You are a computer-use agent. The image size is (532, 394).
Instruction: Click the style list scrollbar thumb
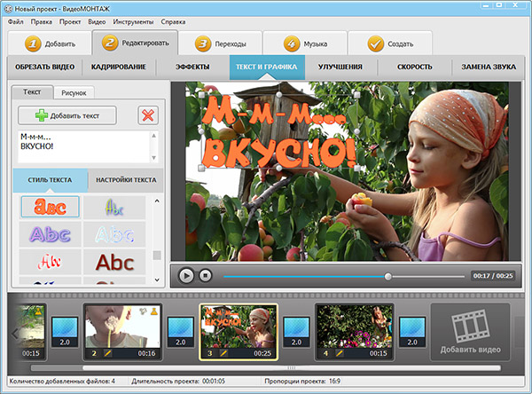click(157, 255)
